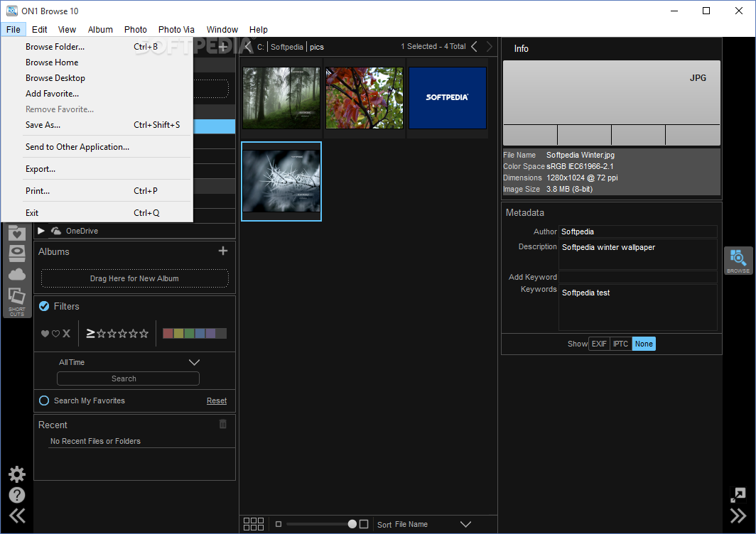This screenshot has width=756, height=534.
Task: Show EXIF metadata
Action: tap(599, 344)
